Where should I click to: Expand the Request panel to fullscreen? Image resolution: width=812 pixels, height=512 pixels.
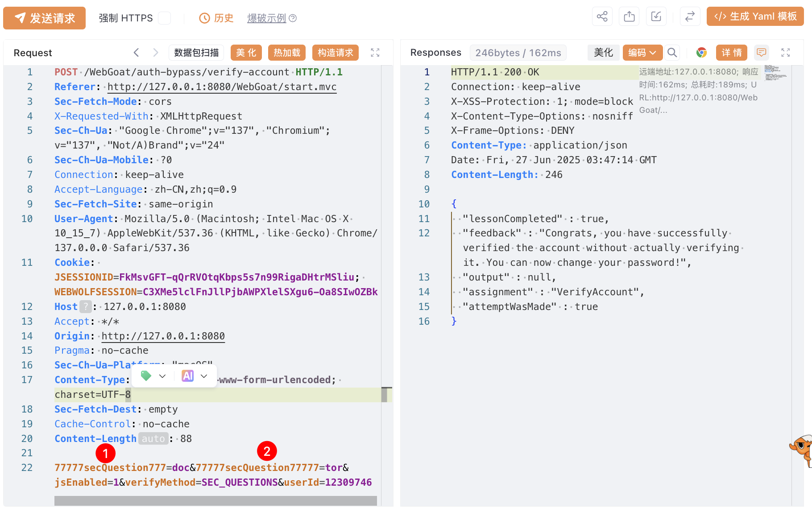(x=375, y=53)
